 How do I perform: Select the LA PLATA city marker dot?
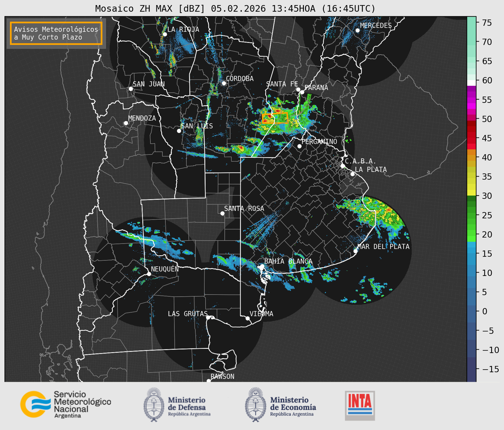(x=353, y=174)
